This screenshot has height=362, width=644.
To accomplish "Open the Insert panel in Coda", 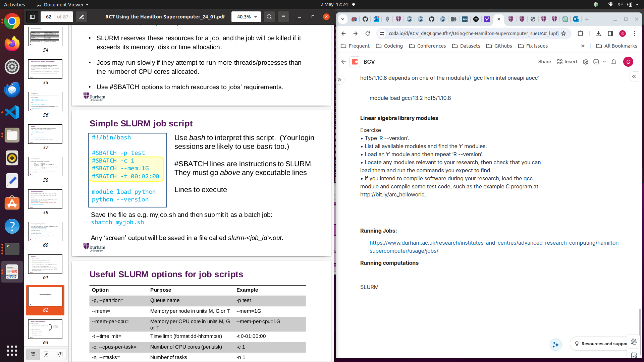I will tap(567, 62).
